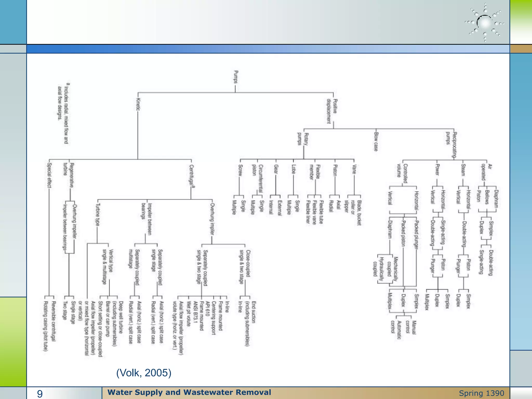
Task: Select the 'Packed piston' label
Action: 403,233
